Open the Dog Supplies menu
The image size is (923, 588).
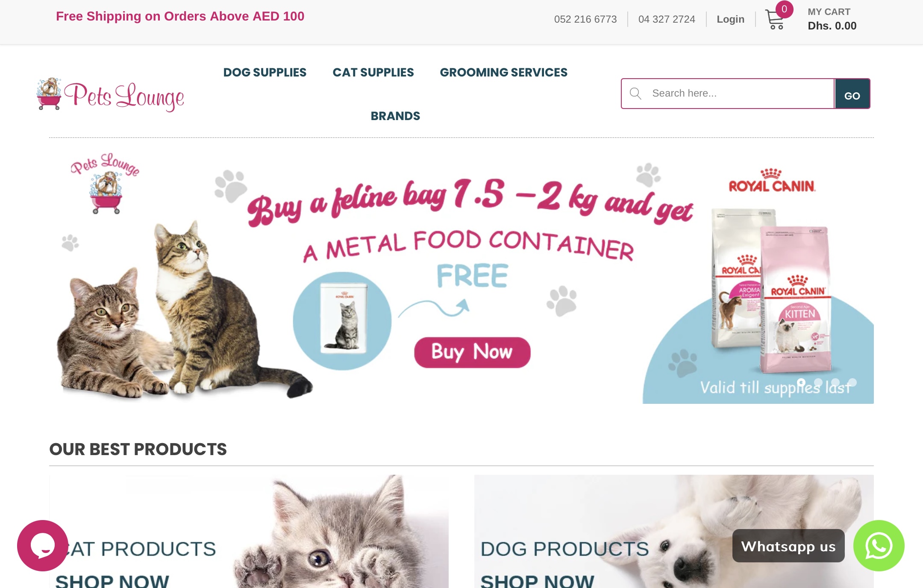[x=265, y=73]
